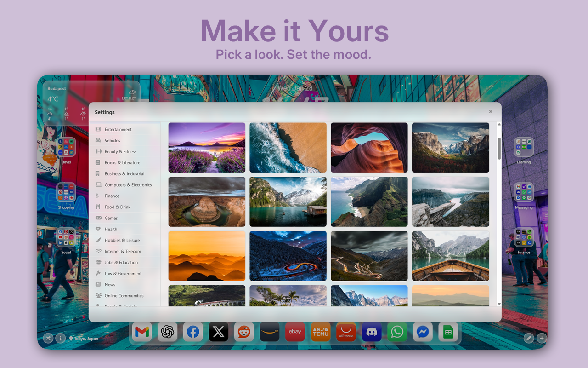Pick the mountain lake boathouse wallpaper
588x368 pixels.
(288, 202)
